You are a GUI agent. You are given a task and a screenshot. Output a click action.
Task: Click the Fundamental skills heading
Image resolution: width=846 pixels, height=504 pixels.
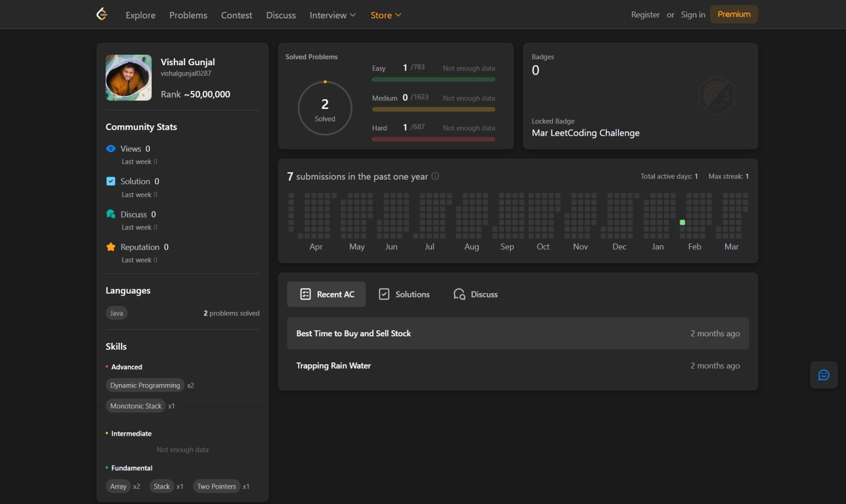(132, 468)
